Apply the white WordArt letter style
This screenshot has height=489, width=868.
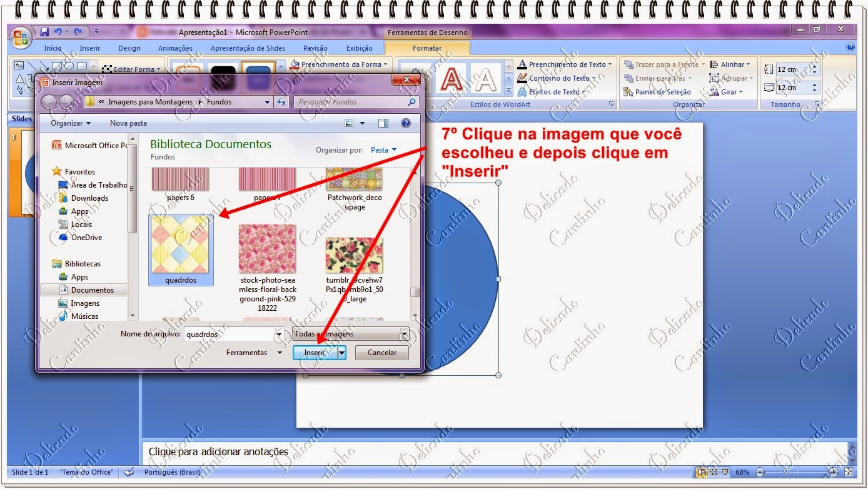[x=485, y=79]
